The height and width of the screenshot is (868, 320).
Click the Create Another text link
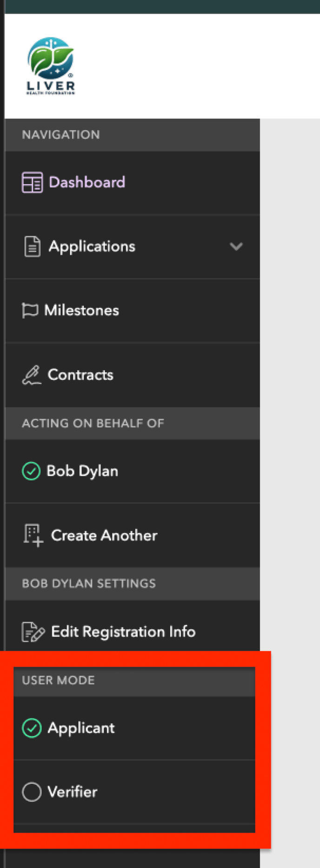(x=104, y=535)
